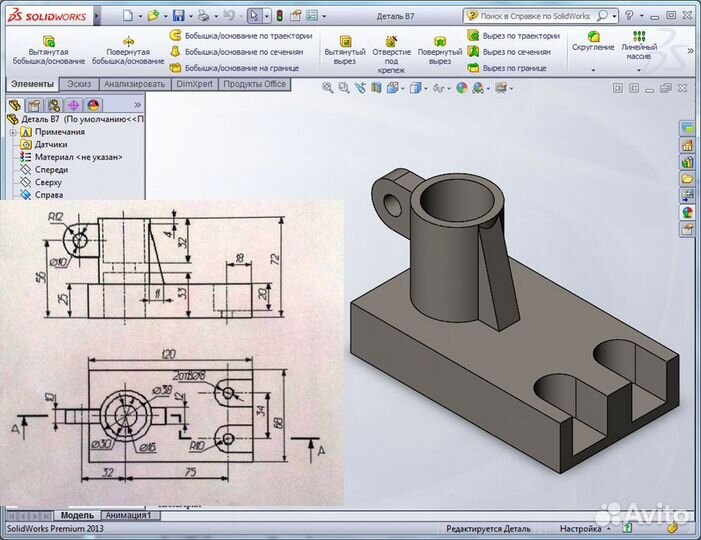Click Повернутая бобышка/основание revolve tool
Screen dimensions: 701x540
128,51
